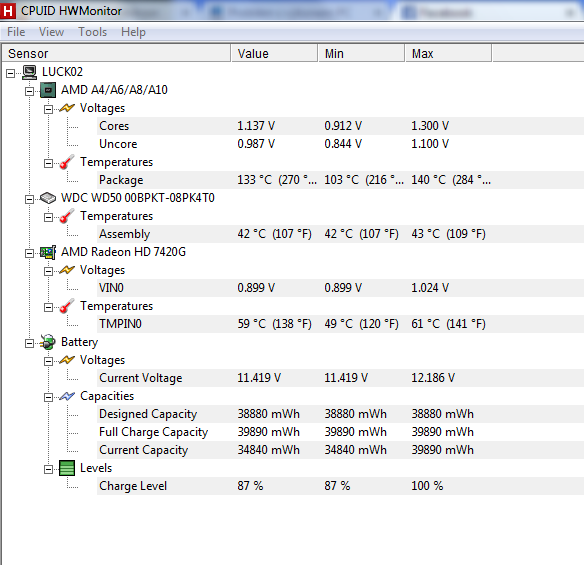Click the hard drive Temperatures thermometer icon

(x=67, y=216)
